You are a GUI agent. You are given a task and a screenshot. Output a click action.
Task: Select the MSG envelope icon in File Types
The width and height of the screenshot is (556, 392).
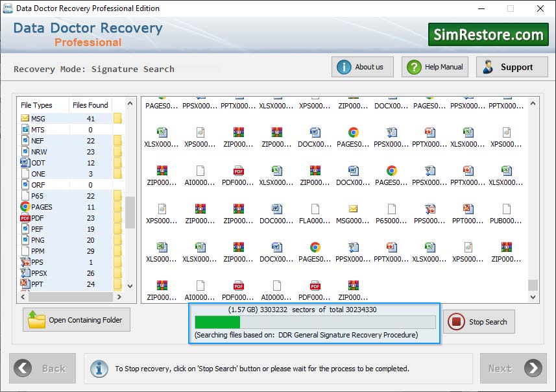[x=25, y=118]
